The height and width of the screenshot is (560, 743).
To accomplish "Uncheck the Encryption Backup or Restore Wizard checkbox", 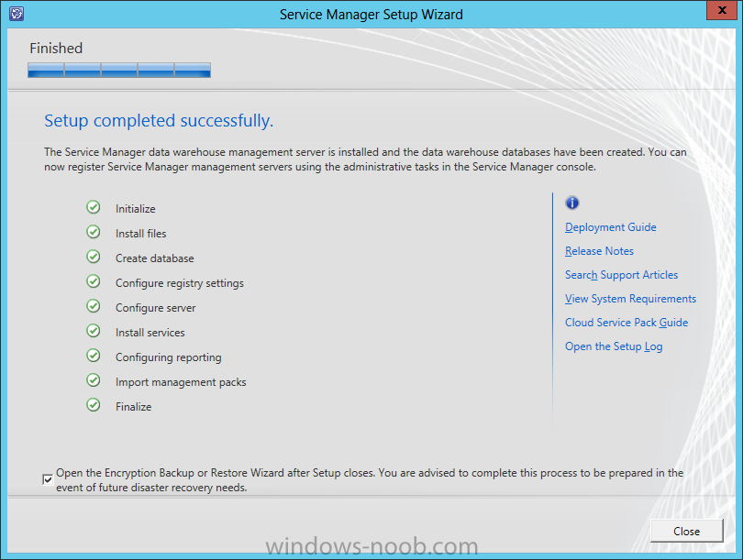I will pos(48,479).
